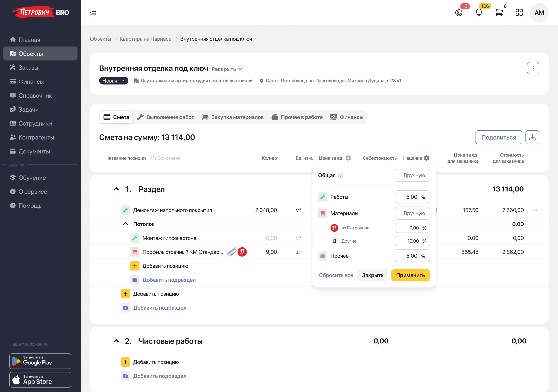The image size is (558, 392).
Task: Click the download estimate icon button
Action: tap(532, 137)
